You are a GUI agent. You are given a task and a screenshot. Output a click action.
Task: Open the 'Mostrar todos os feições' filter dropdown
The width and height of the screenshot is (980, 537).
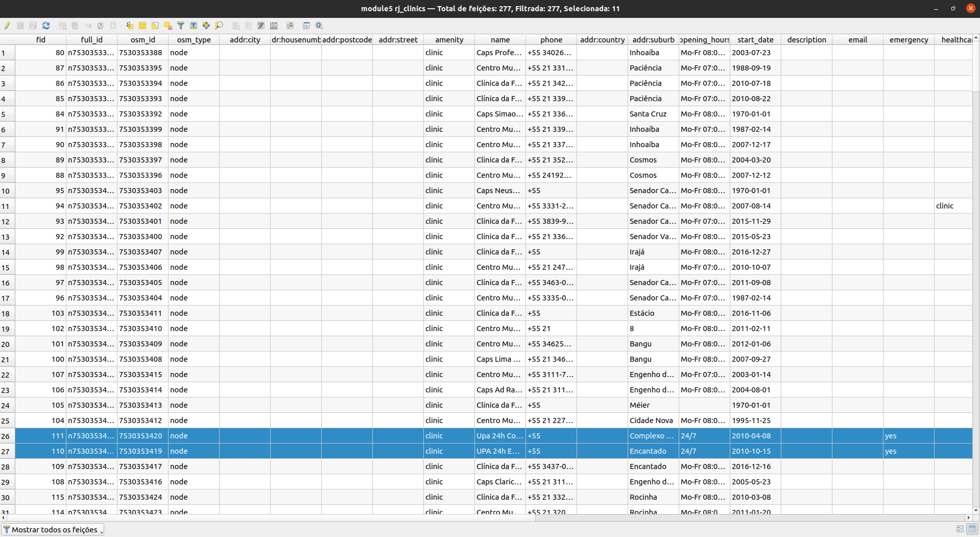pos(53,529)
